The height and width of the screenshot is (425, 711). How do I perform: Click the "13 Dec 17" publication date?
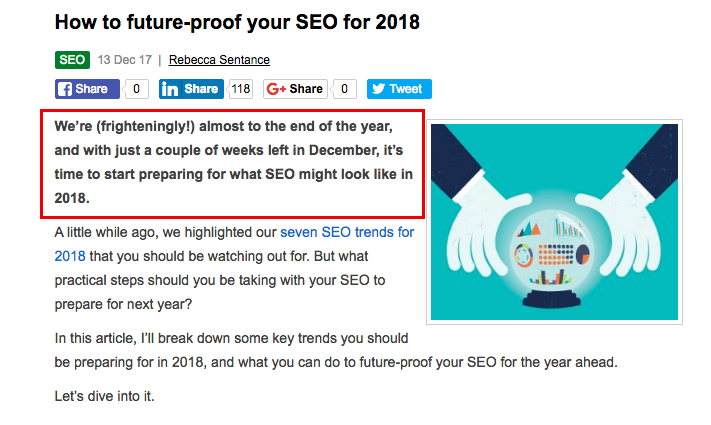(124, 60)
